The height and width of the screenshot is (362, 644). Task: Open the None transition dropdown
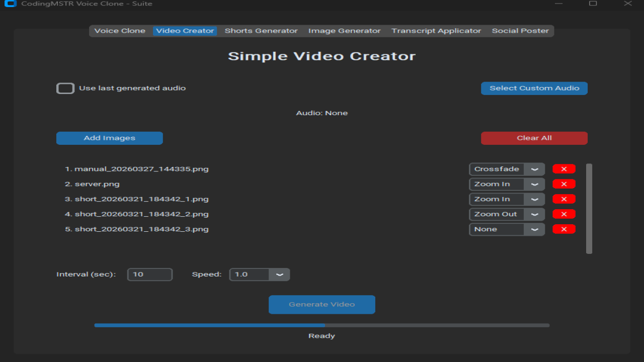tap(507, 229)
